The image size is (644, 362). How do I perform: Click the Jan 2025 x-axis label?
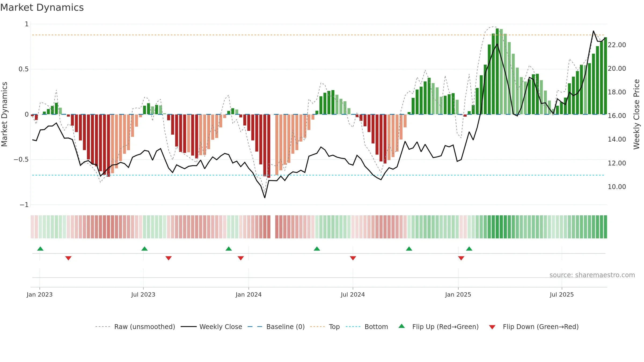pos(458,294)
